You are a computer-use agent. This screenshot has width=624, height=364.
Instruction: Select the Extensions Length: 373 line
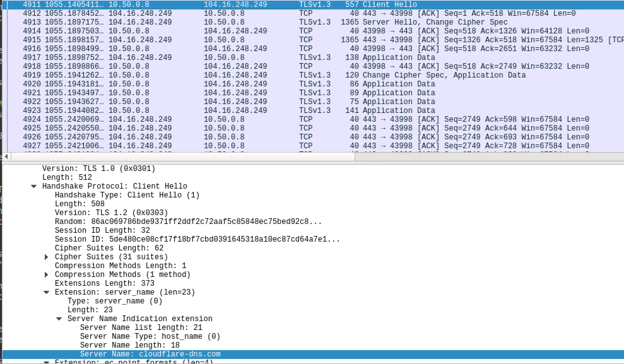click(104, 284)
